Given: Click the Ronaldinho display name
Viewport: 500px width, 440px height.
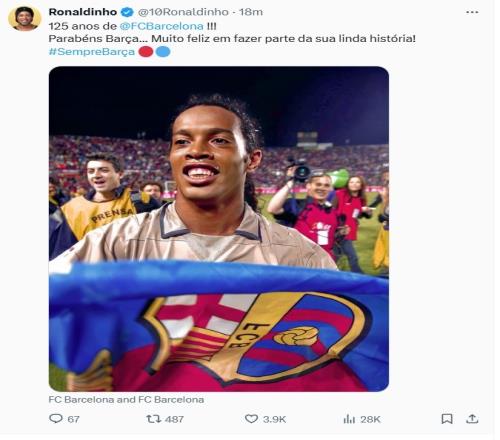Looking at the screenshot, I should [x=83, y=12].
